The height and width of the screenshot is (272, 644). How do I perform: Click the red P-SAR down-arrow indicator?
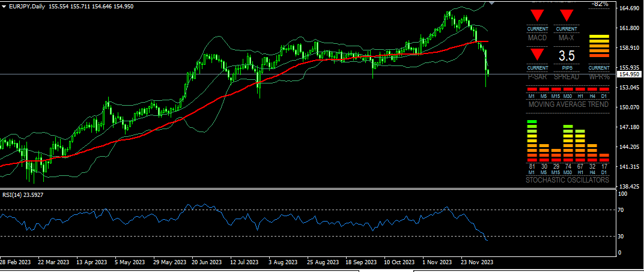point(537,54)
